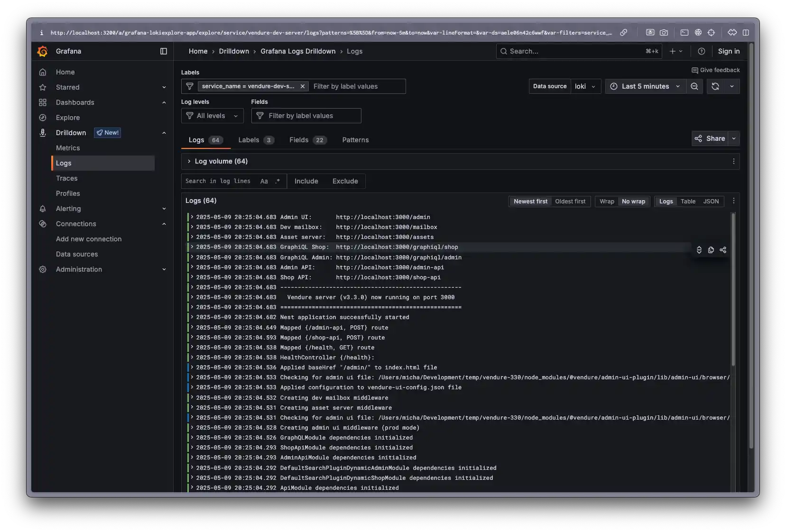Click the Give feedback link
Screen dimensions: 786x532
click(716, 70)
